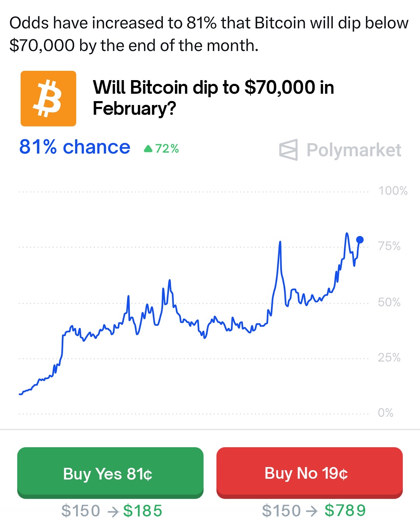Click the blue dot at chart's end
The width and height of the screenshot is (420, 525).
click(x=360, y=240)
